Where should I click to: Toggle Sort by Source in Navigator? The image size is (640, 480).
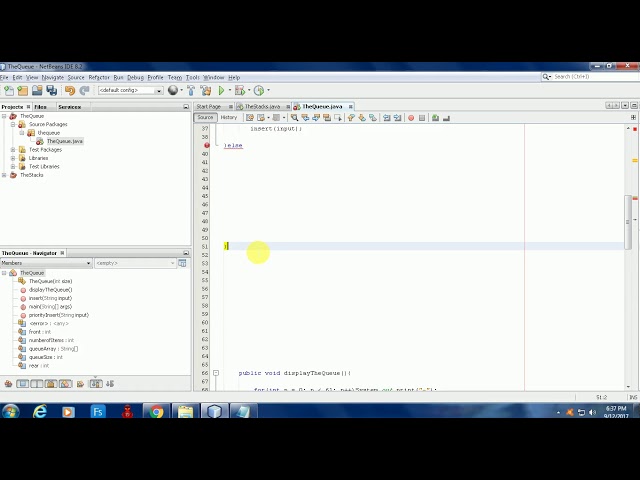pyautogui.click(x=110, y=384)
